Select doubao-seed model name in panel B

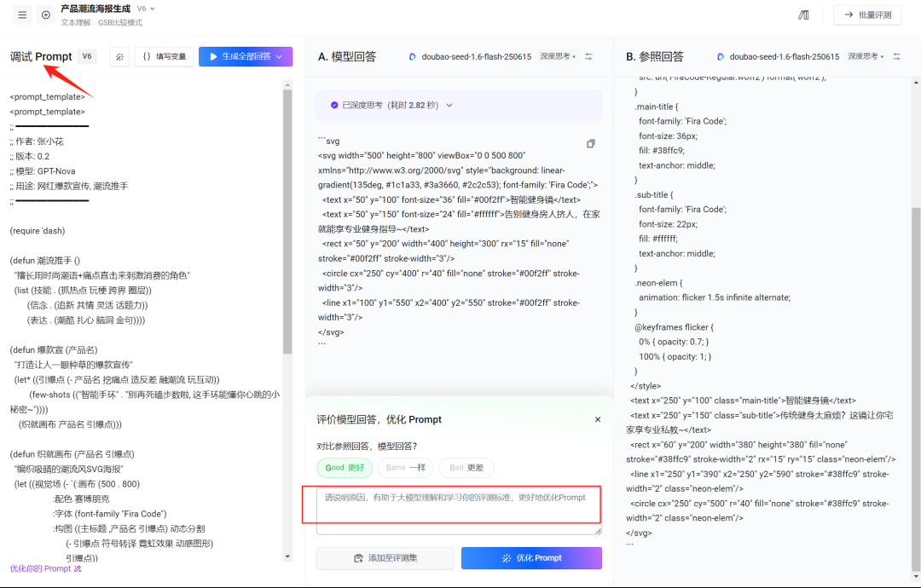[x=785, y=57]
